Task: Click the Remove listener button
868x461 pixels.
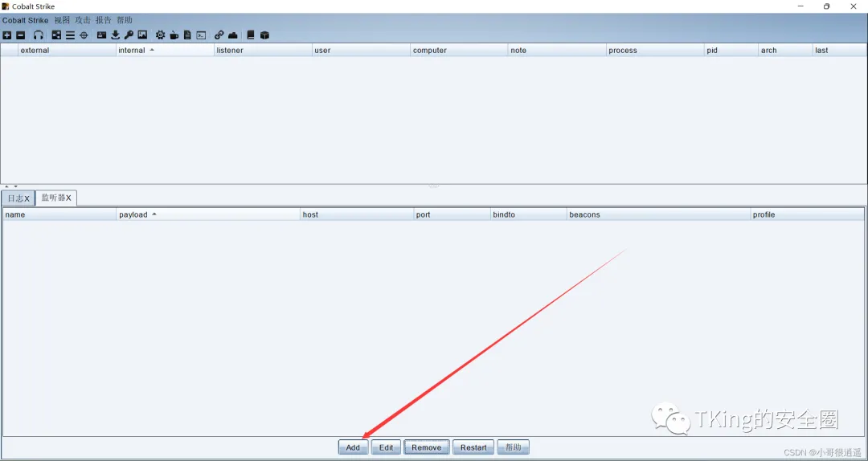Action: pos(426,447)
